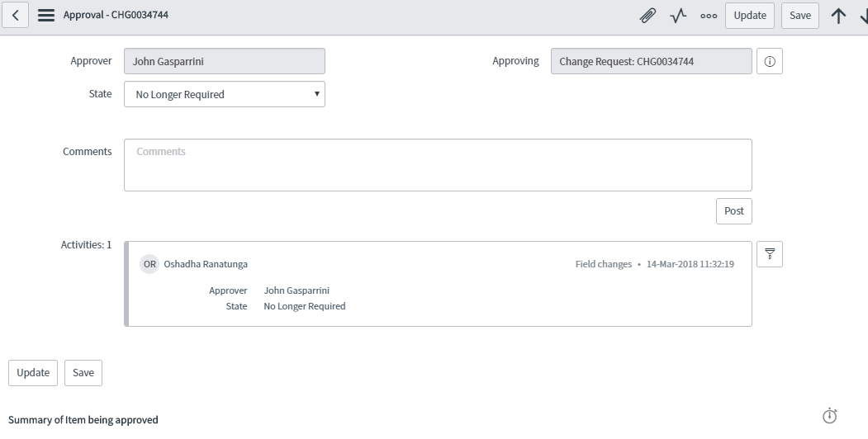
Task: Click Oshadha Ranatunga OR avatar
Action: coord(149,264)
